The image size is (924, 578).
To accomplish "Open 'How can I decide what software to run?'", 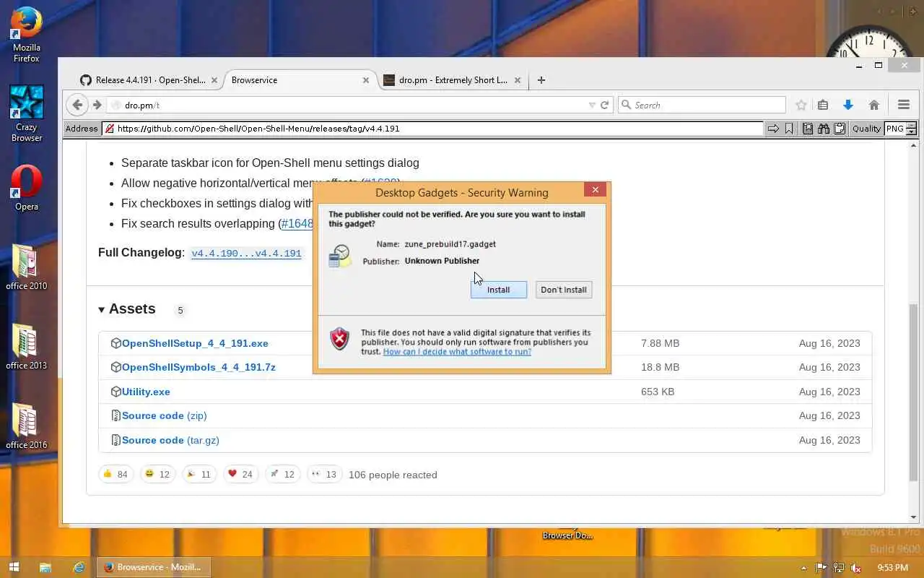I will (x=457, y=351).
